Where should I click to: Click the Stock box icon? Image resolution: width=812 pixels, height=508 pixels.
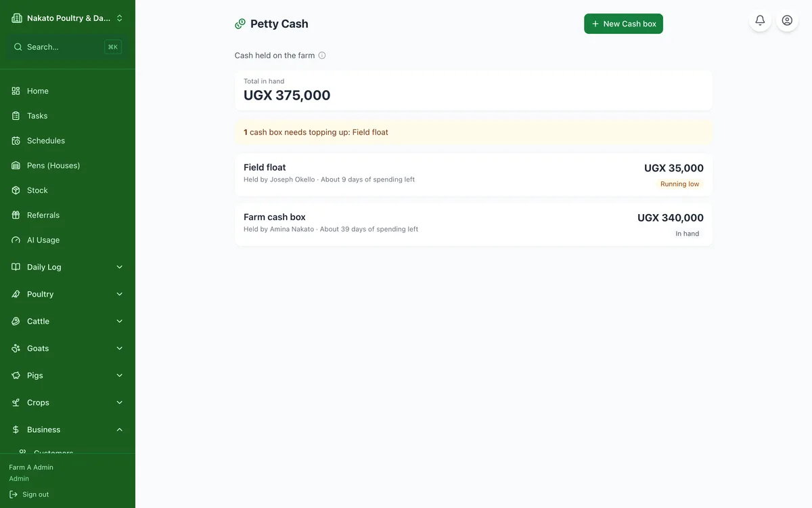pyautogui.click(x=16, y=190)
